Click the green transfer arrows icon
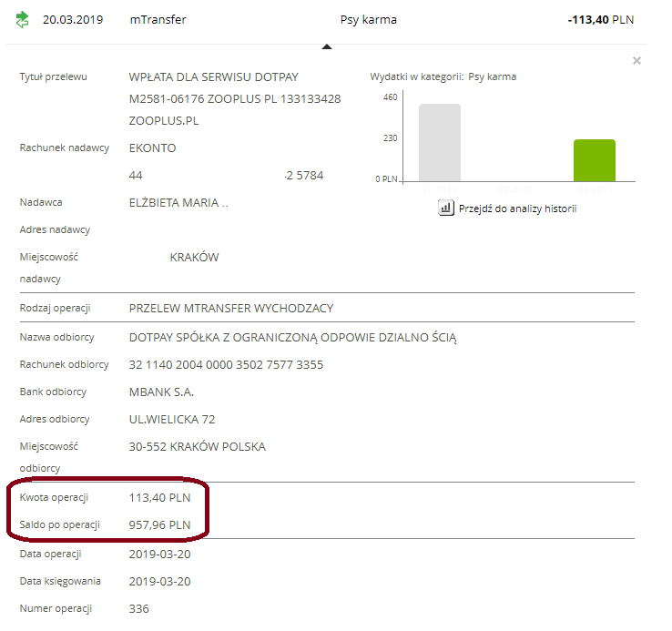Viewport: 672px width, 631px height. 23,19
